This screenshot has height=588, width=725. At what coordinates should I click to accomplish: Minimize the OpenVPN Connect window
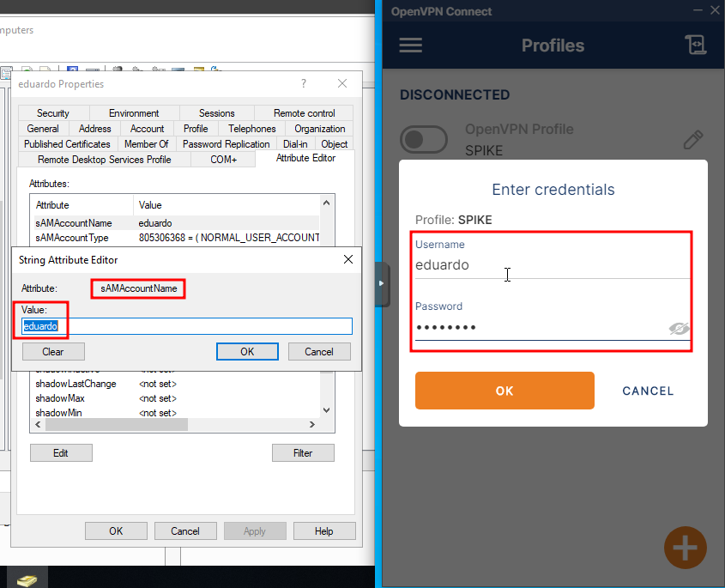[x=698, y=10]
